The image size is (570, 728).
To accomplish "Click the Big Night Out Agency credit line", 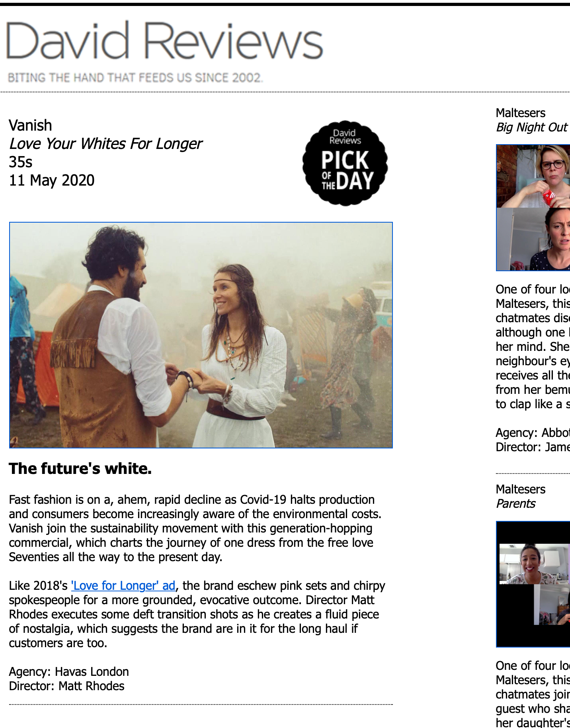I will (533, 432).
